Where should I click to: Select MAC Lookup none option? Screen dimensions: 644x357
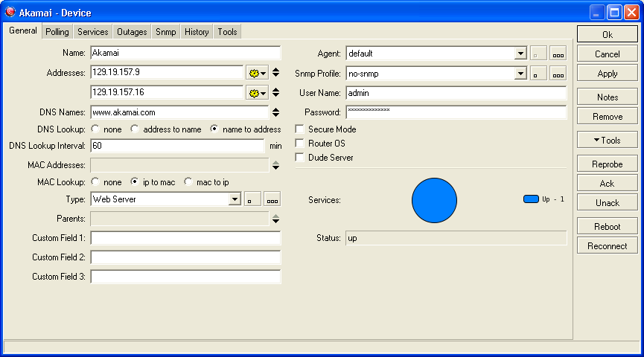(95, 181)
